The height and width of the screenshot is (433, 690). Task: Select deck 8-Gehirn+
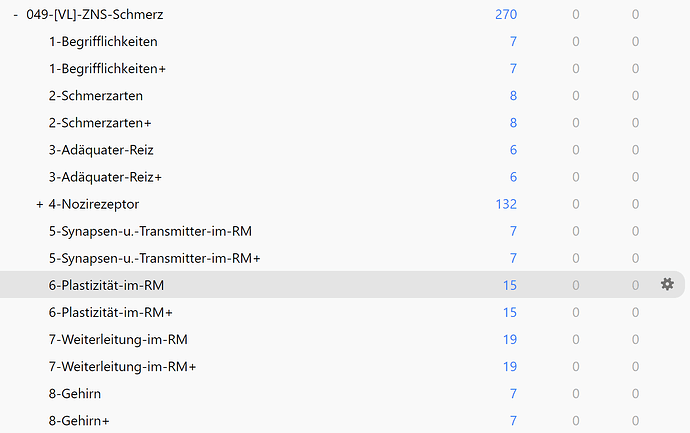78,420
